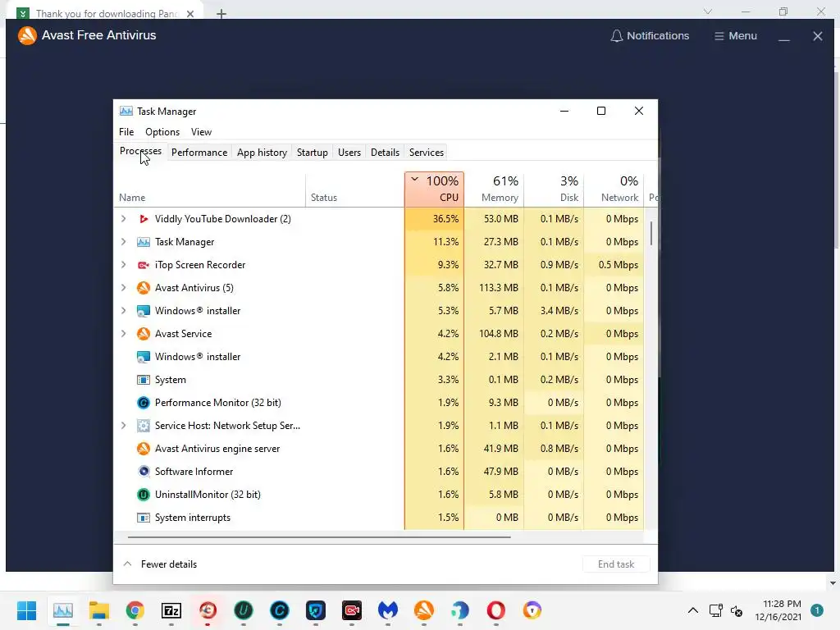Switch to the Details tab
Screen dimensions: 840x630
pos(386,153)
